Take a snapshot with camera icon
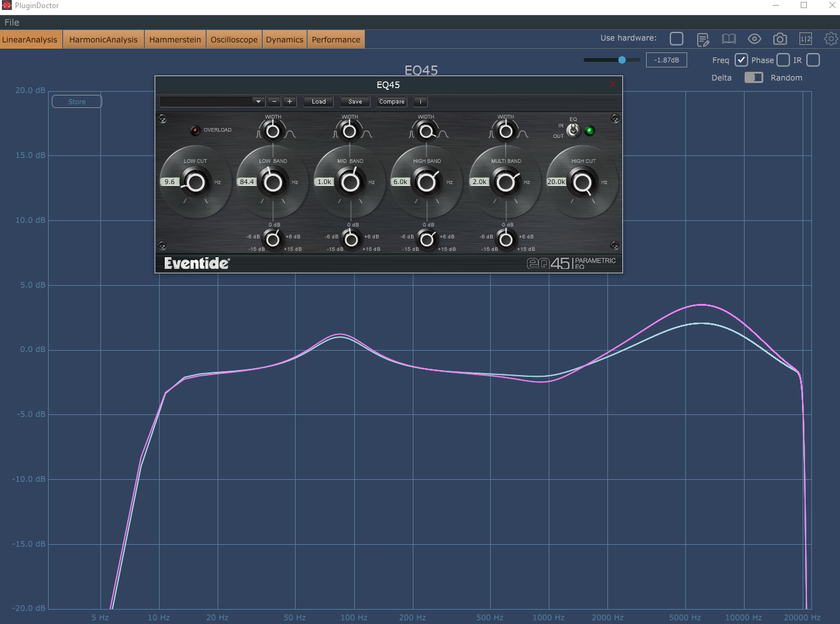This screenshot has width=840, height=624. coord(780,39)
